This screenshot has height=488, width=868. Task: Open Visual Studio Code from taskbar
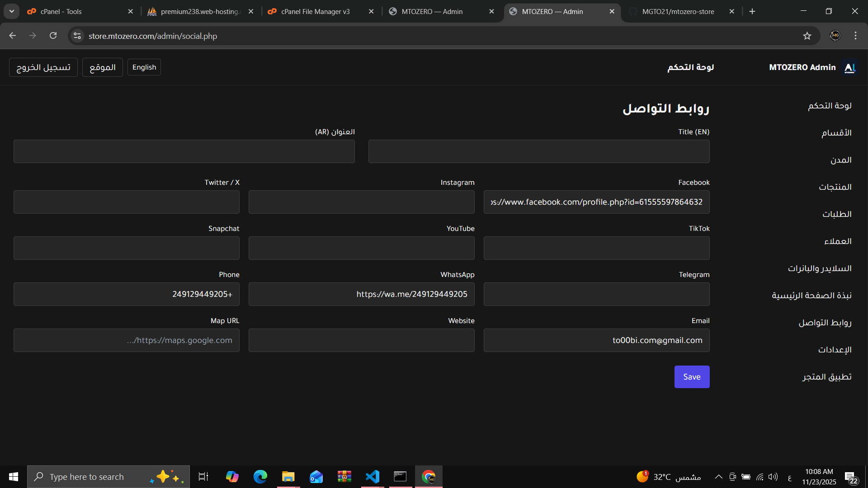point(373,477)
